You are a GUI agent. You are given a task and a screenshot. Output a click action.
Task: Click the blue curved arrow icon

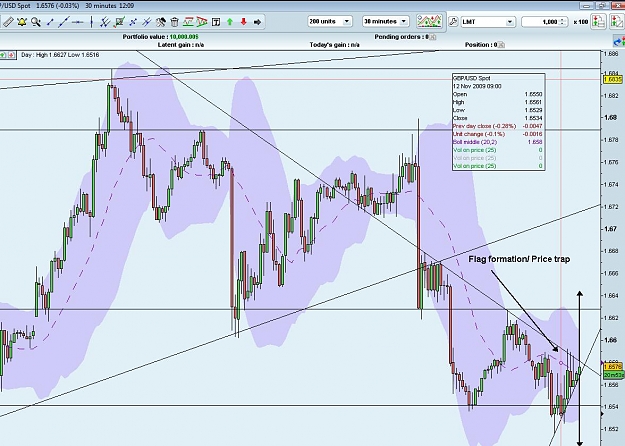619,41
